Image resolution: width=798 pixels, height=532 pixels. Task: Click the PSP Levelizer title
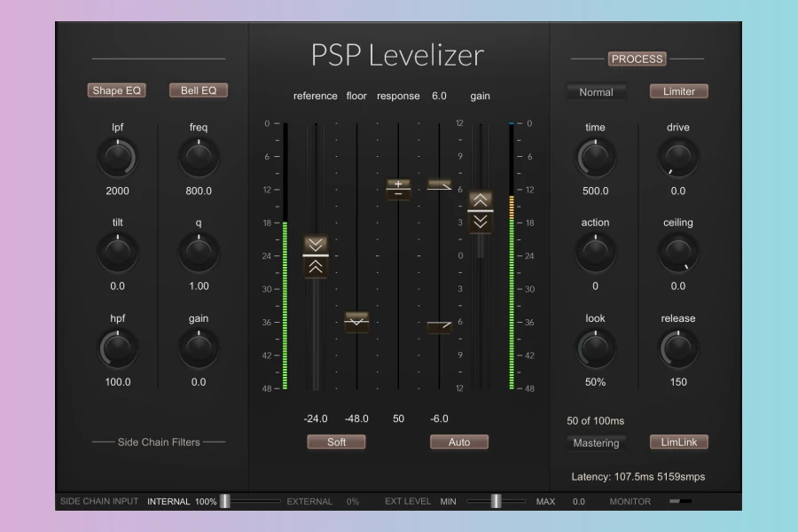pyautogui.click(x=397, y=55)
